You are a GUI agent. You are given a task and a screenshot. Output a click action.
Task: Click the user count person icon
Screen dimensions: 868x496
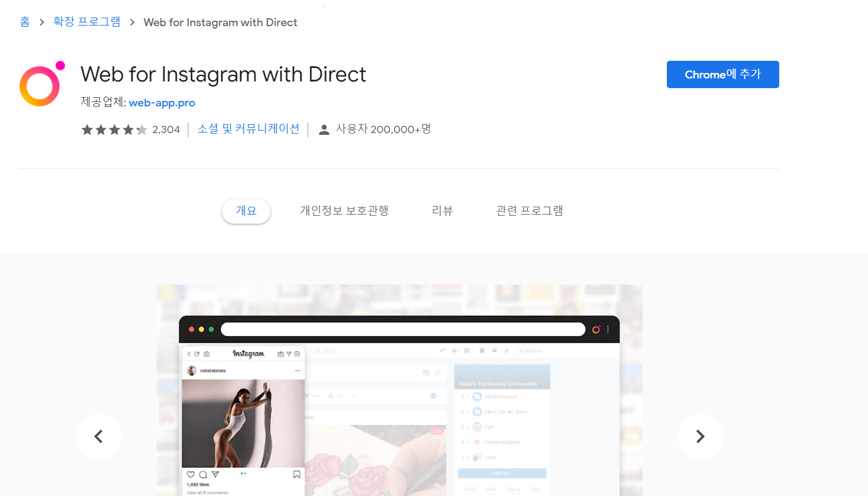324,129
